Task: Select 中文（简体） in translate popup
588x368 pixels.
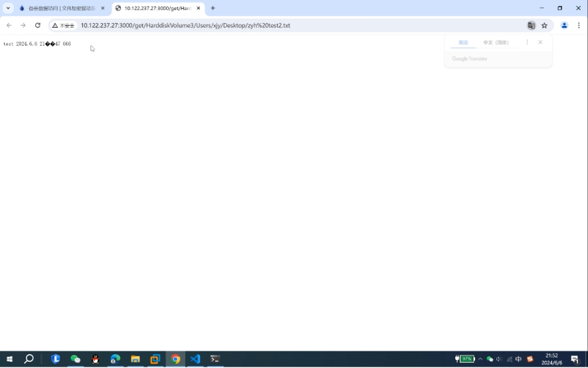Action: (496, 43)
